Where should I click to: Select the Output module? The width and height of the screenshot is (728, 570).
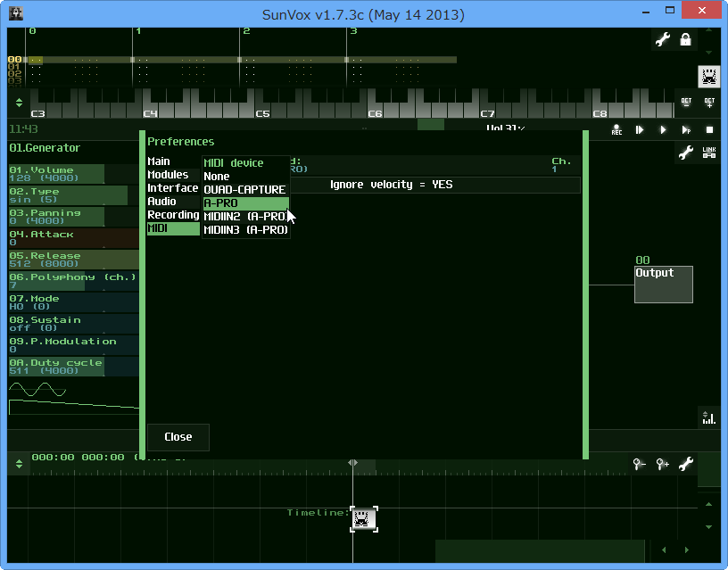click(664, 285)
